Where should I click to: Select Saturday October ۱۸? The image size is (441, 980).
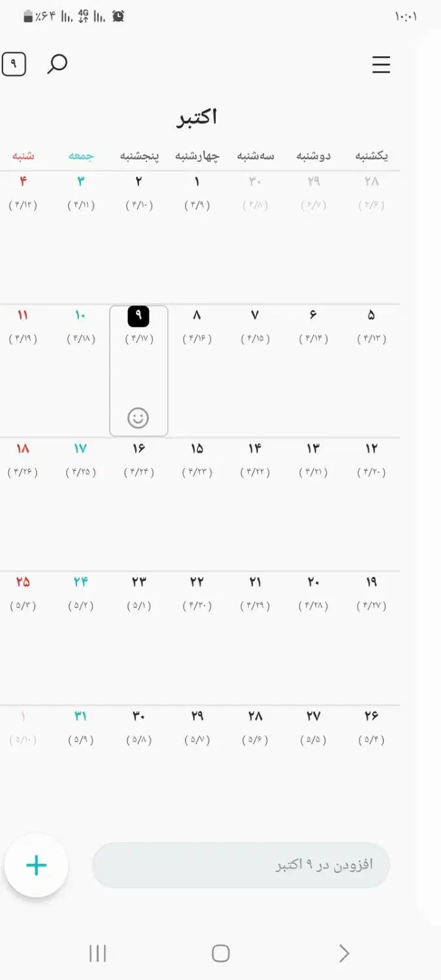pos(23,449)
